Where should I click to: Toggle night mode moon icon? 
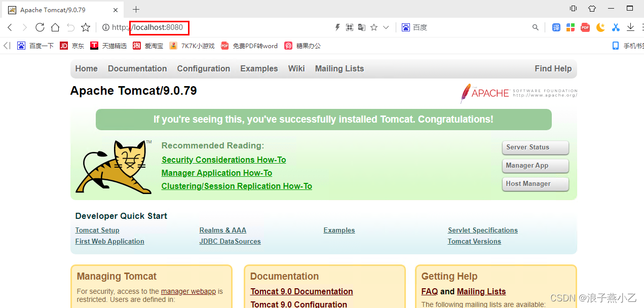click(x=600, y=27)
